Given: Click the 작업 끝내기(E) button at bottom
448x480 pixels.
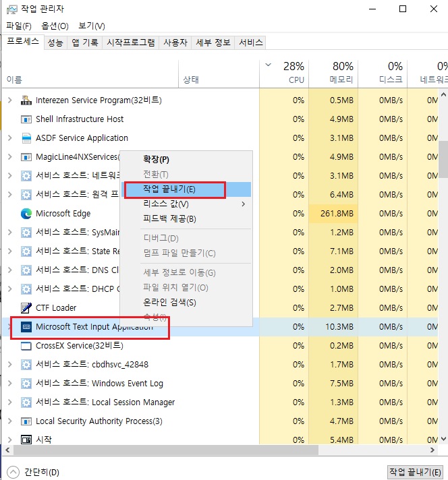Looking at the screenshot, I should coord(415,472).
